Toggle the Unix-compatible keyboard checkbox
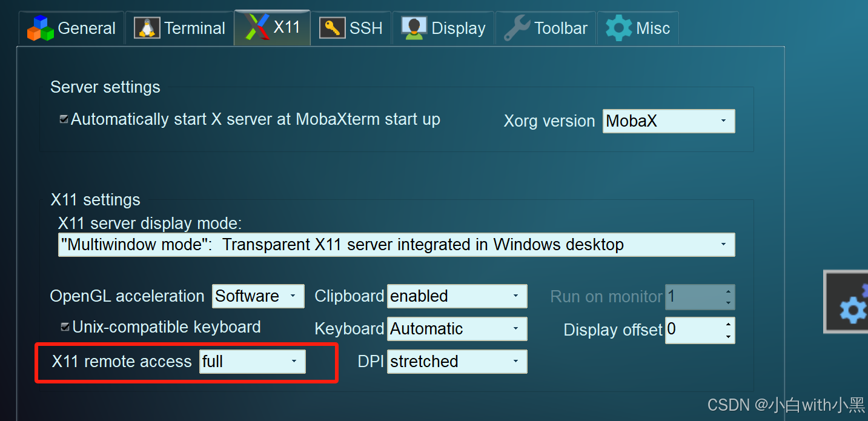Viewport: 868px width, 421px height. pyautogui.click(x=64, y=326)
